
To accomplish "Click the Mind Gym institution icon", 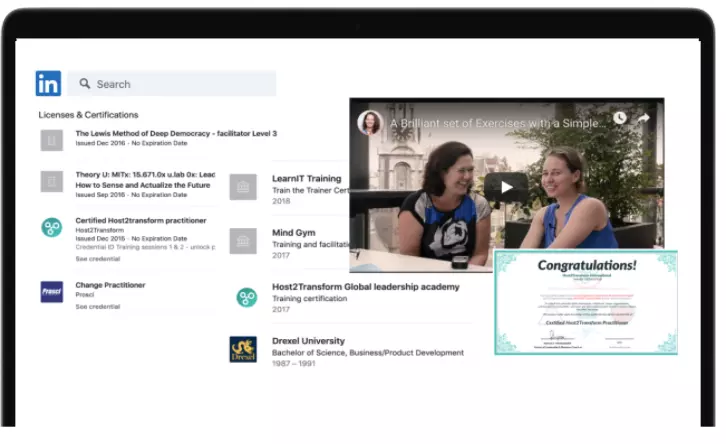I will click(243, 241).
